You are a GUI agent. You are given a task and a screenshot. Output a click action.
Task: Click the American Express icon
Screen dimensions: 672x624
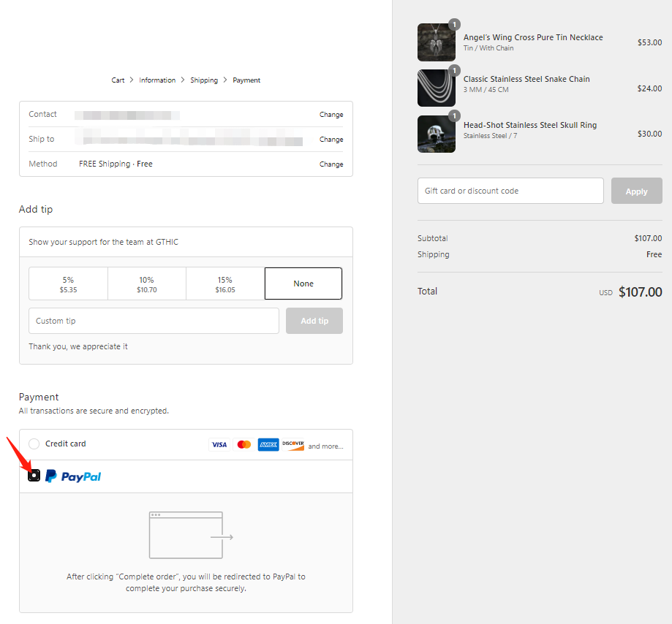click(x=268, y=444)
